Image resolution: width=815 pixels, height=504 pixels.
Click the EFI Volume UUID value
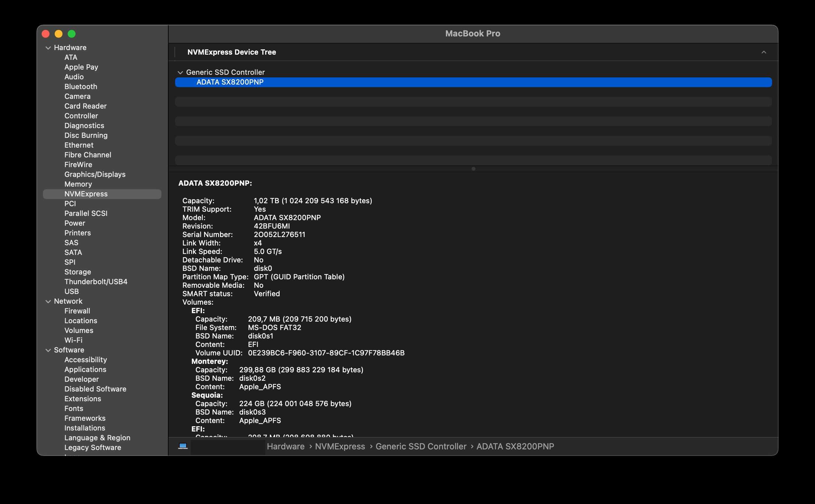tap(326, 353)
